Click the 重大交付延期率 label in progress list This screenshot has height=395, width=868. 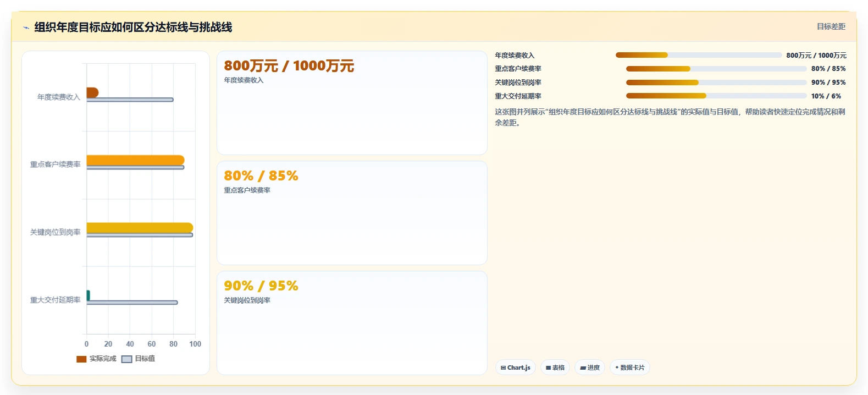[x=518, y=96]
